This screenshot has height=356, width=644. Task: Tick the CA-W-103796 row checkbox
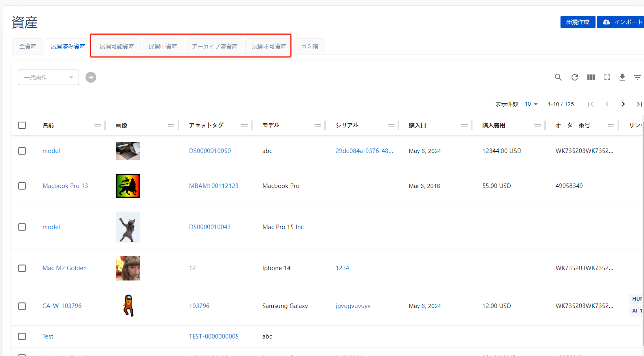[x=22, y=306]
